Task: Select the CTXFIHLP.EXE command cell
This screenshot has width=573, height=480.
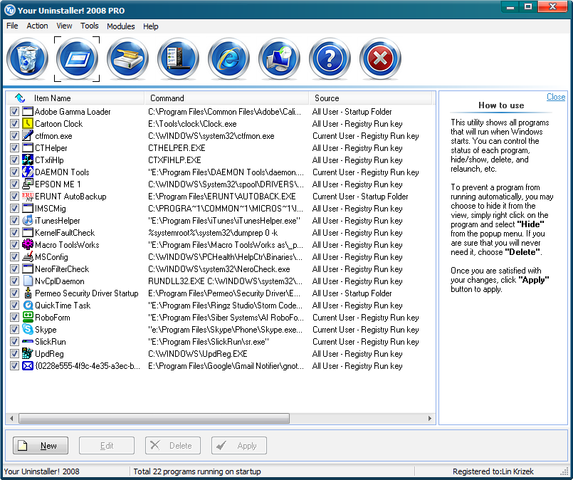Action: (x=175, y=160)
